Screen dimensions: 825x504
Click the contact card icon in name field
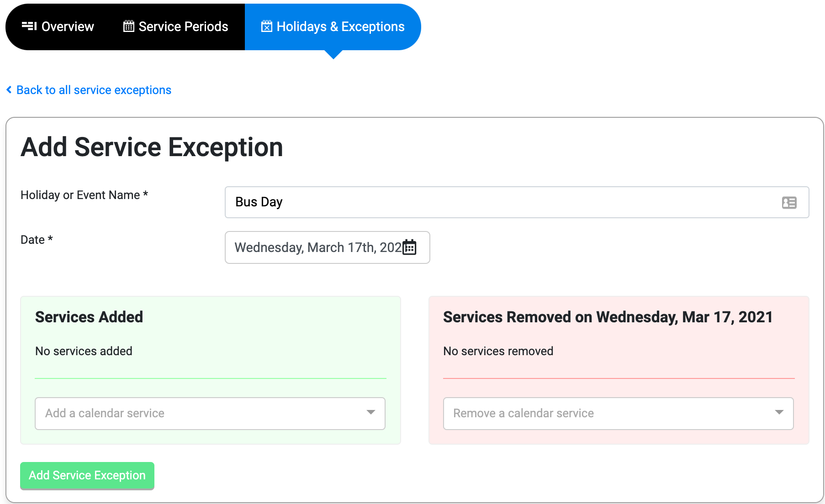pos(789,202)
